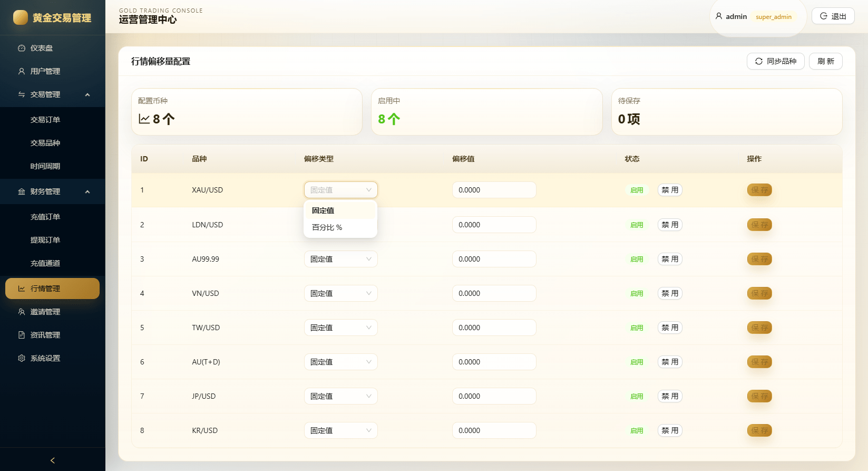Viewport: 868px width, 471px height.
Task: Click 偏移值 input field for XAU/USD
Action: click(x=494, y=190)
